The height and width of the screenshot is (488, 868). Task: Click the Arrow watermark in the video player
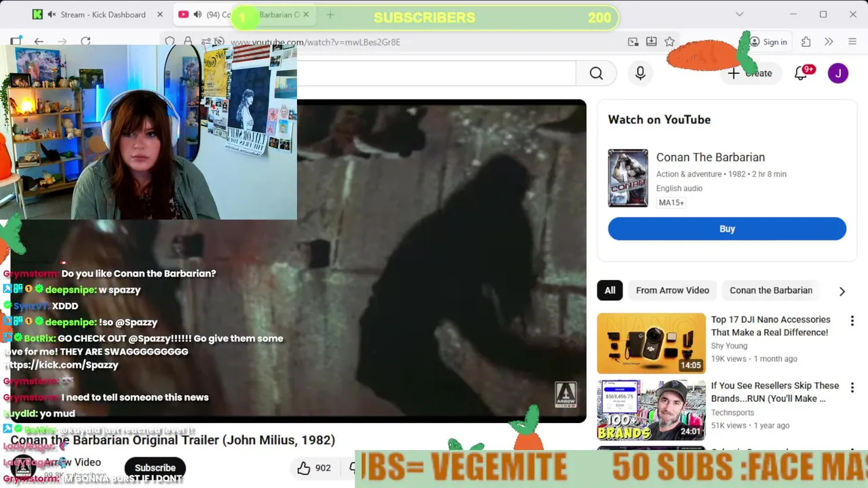coord(566,394)
